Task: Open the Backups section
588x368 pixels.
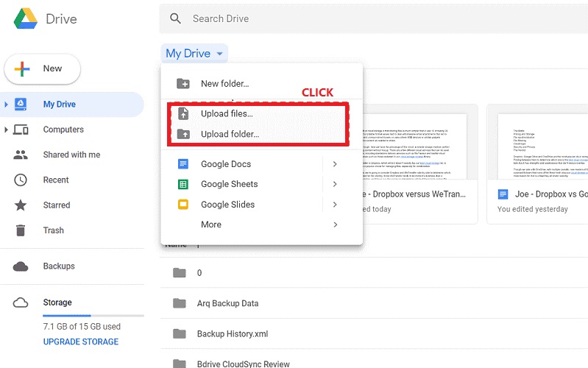Action: (x=59, y=266)
